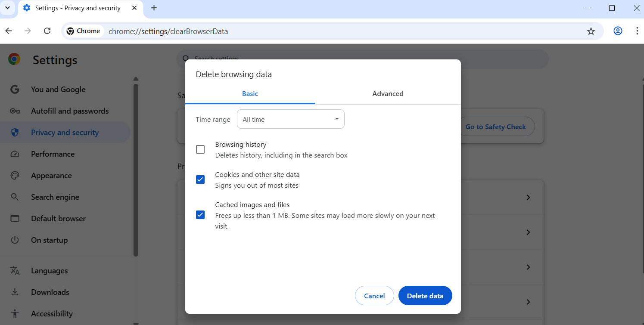Switch to the Advanced tab

[388, 94]
